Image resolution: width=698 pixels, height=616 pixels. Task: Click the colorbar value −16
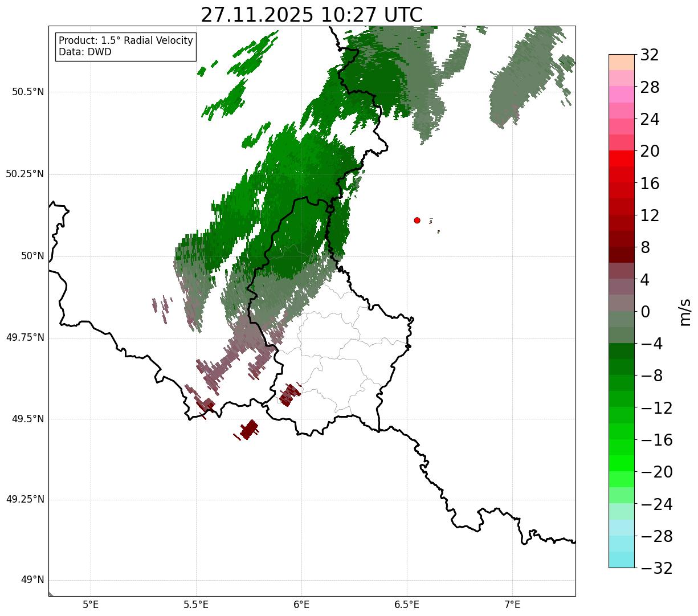click(x=656, y=440)
